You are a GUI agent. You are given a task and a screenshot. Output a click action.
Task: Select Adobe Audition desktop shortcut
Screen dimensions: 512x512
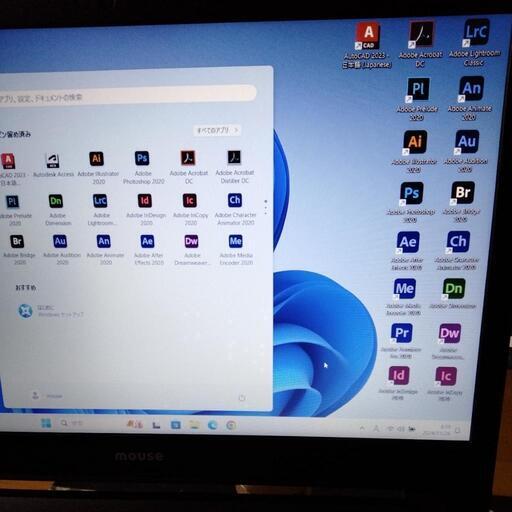466,151
